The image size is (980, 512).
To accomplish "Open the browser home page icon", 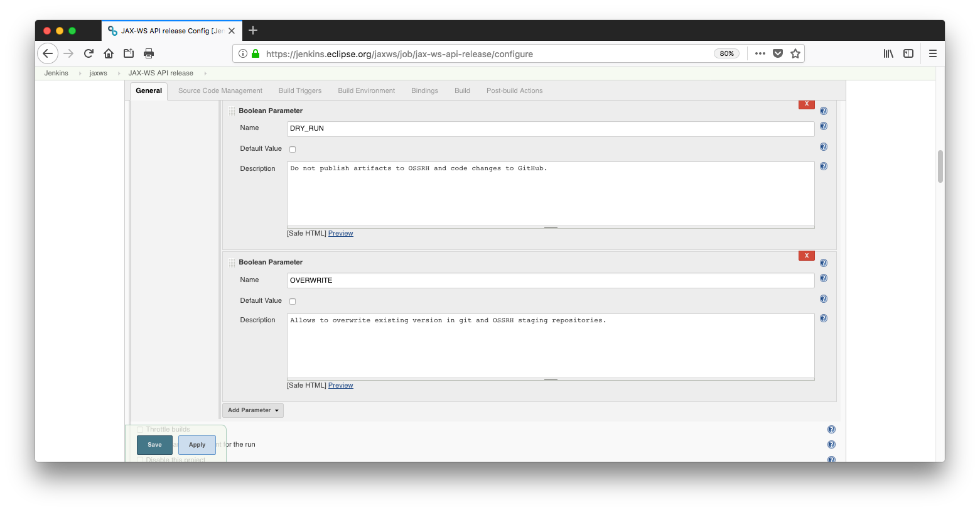I will tap(109, 53).
